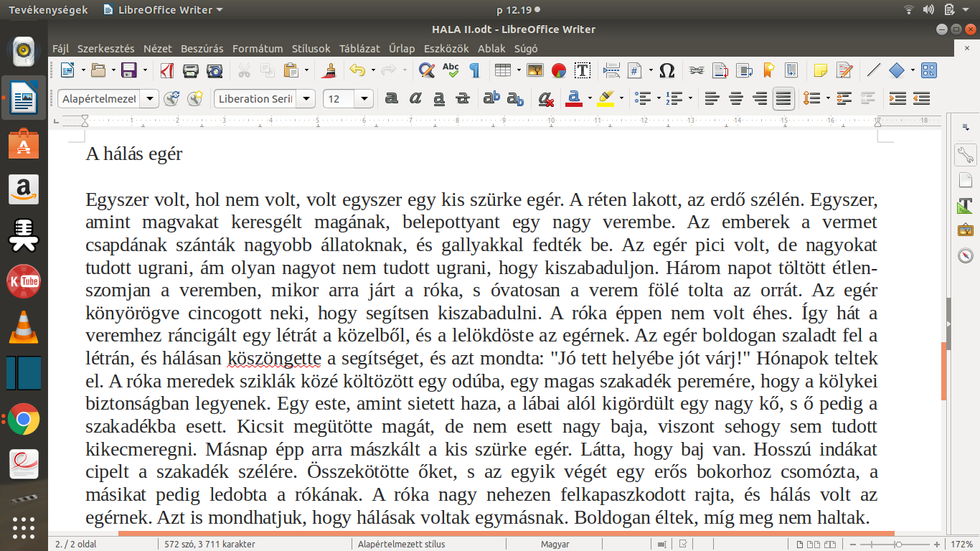Screen dimensions: 980x551
Task: Toggle formatting marks pilcrow button
Action: click(x=474, y=70)
